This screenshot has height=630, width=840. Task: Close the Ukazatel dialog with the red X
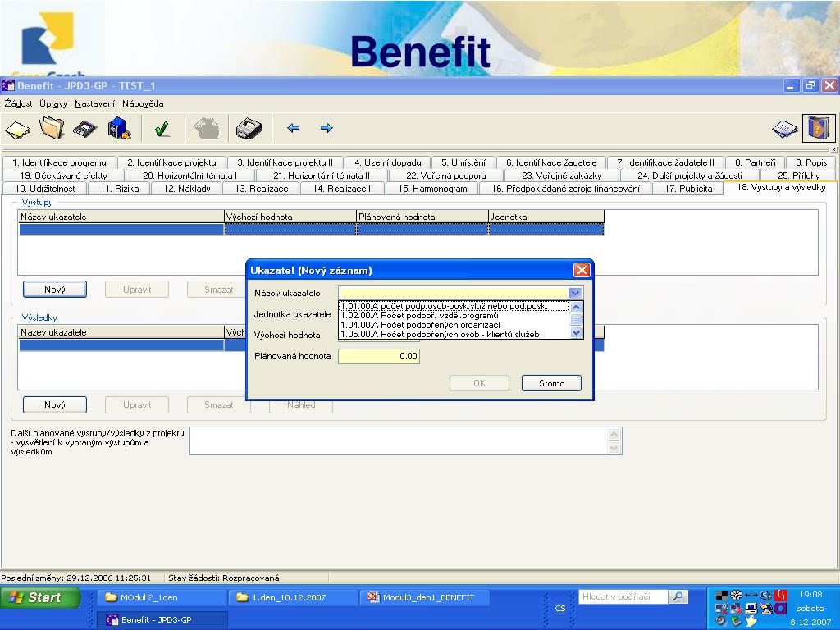coord(582,270)
